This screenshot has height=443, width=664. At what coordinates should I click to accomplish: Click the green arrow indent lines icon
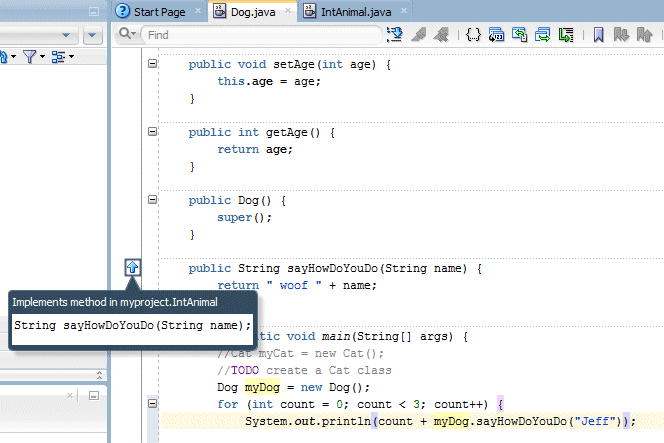(x=566, y=35)
